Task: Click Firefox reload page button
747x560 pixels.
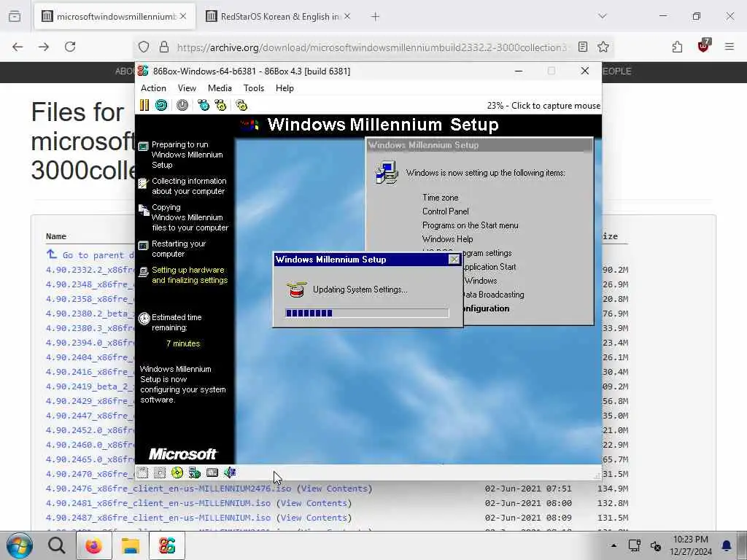Action: [70, 47]
